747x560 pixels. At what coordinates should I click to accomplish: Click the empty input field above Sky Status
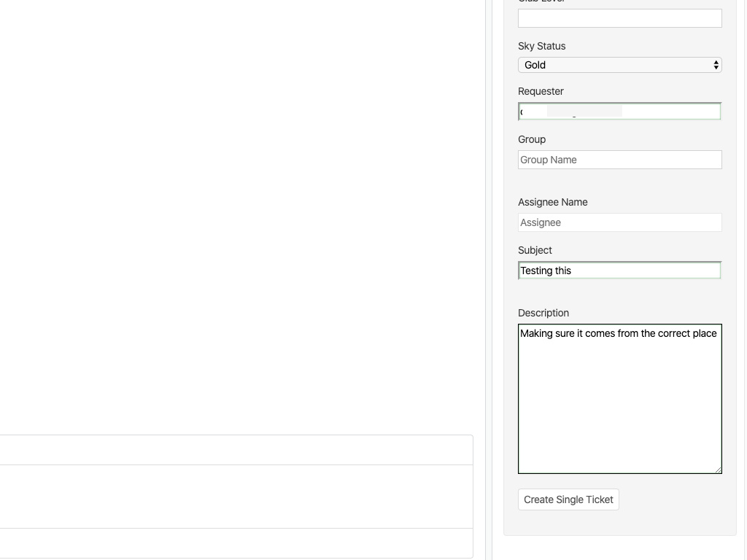pyautogui.click(x=619, y=18)
